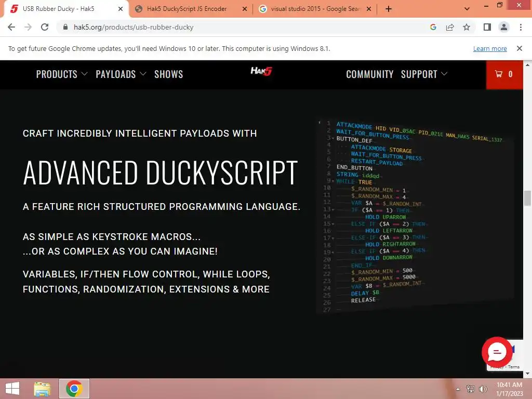Share this page using the share icon
532x399 pixels.
[450, 27]
